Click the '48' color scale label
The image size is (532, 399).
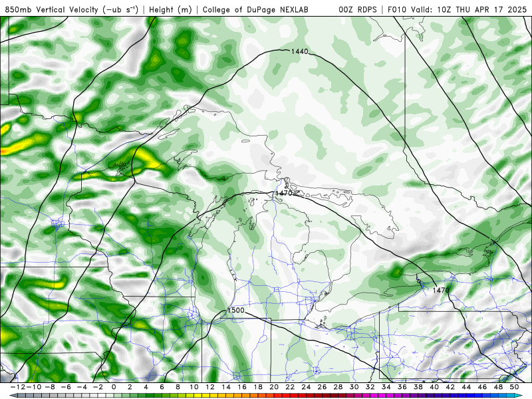coord(498,387)
